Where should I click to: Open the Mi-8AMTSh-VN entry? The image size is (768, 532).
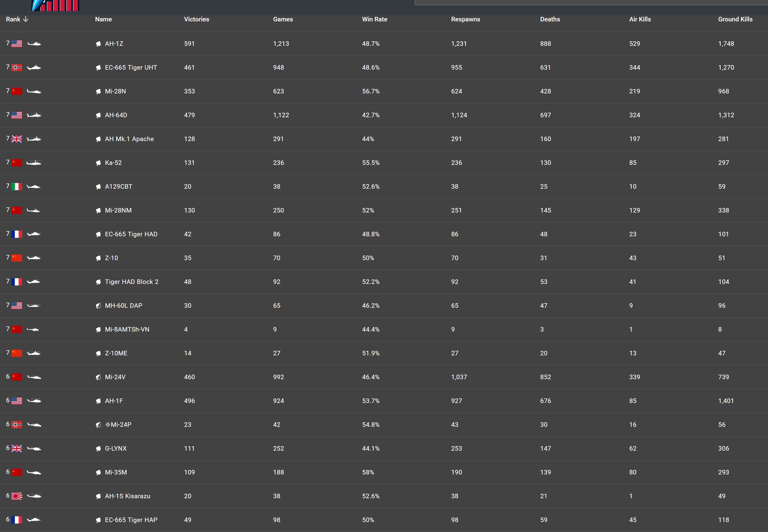pyautogui.click(x=127, y=329)
